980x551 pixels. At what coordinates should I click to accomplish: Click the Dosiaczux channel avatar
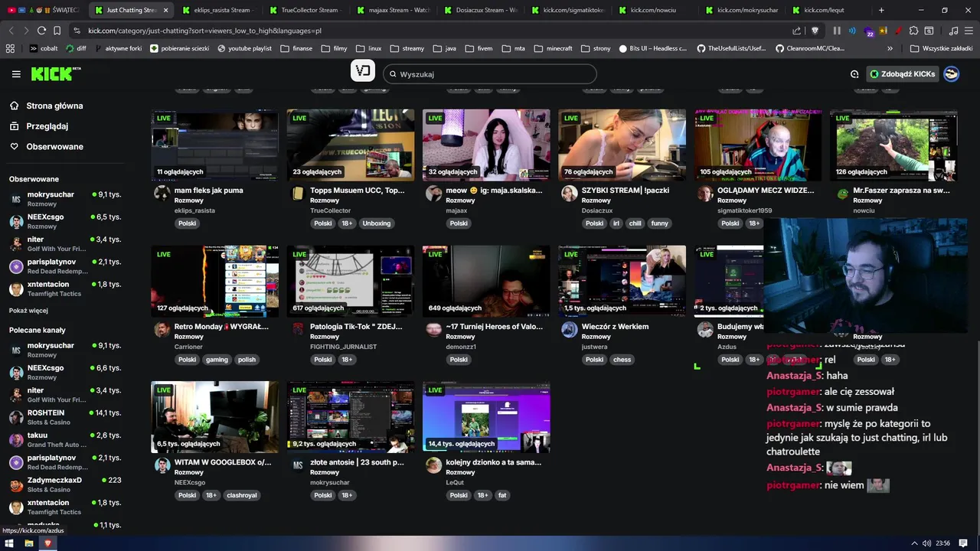[569, 194]
